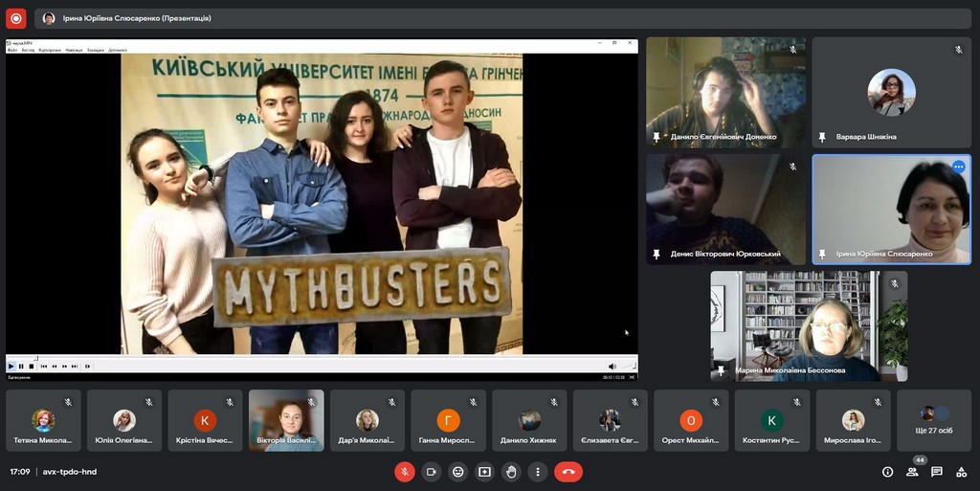Open the activities panel

[961, 472]
